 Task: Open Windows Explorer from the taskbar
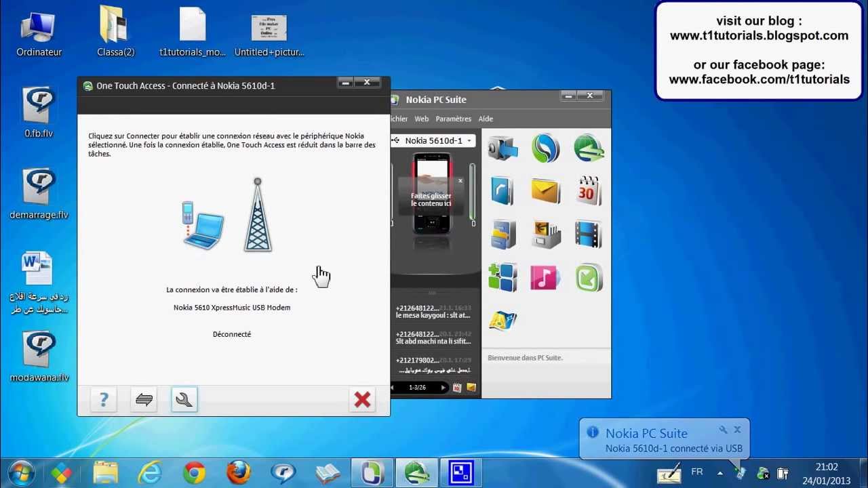coord(105,472)
